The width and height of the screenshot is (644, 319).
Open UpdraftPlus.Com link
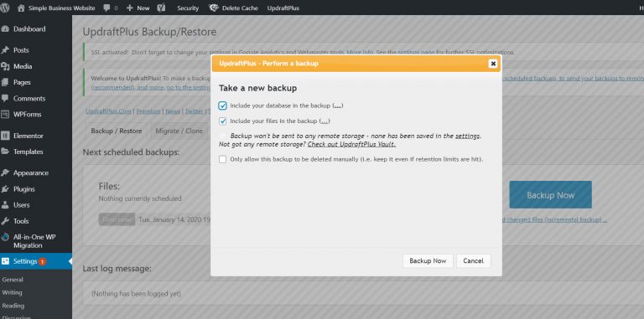tap(108, 111)
